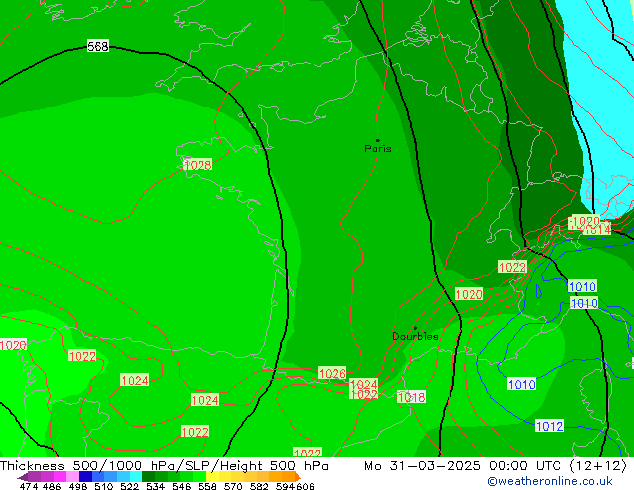The height and width of the screenshot is (490, 634).
Task: Click the red 1014 isobar label
Action: (x=598, y=230)
